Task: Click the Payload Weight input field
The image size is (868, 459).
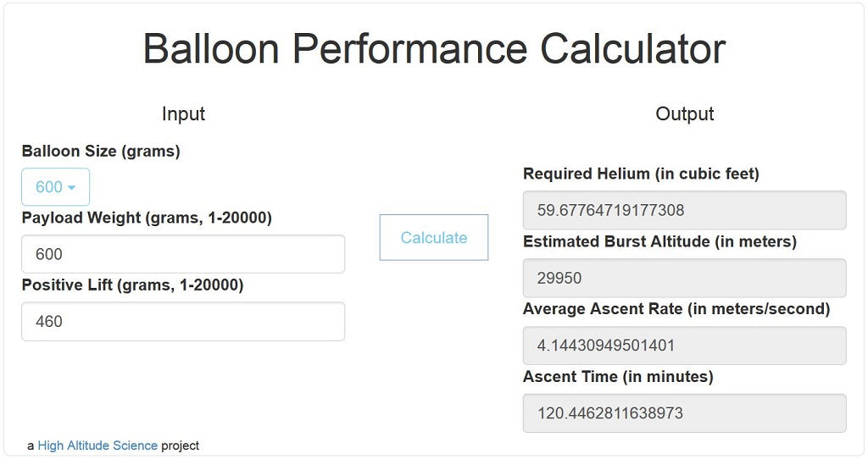Action: tap(183, 254)
